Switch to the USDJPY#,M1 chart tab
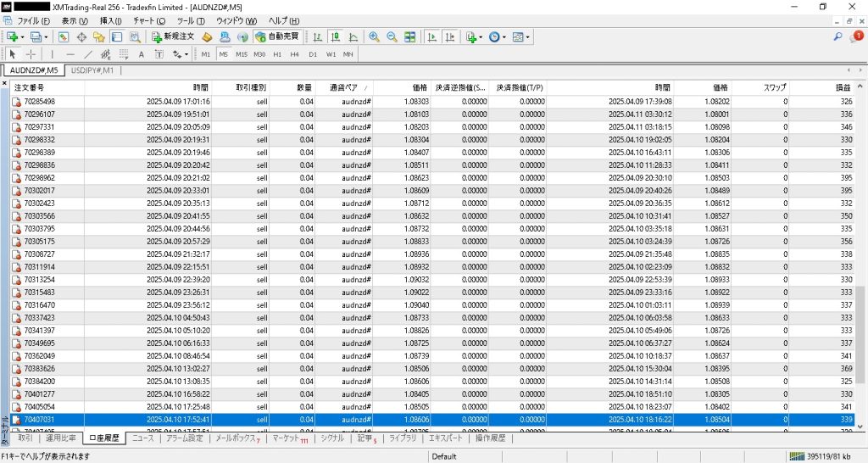 click(92, 70)
